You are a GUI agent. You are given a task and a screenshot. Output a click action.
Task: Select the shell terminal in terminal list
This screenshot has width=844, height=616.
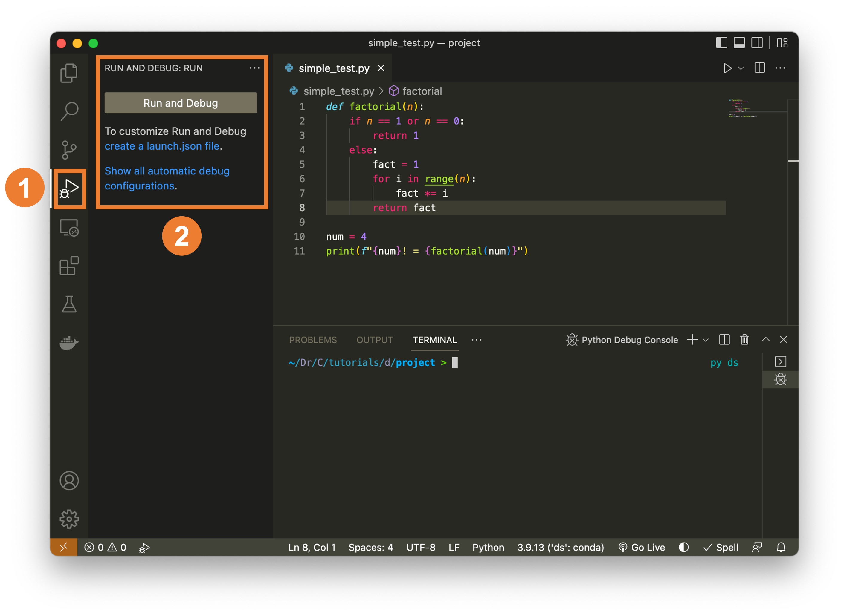click(780, 362)
